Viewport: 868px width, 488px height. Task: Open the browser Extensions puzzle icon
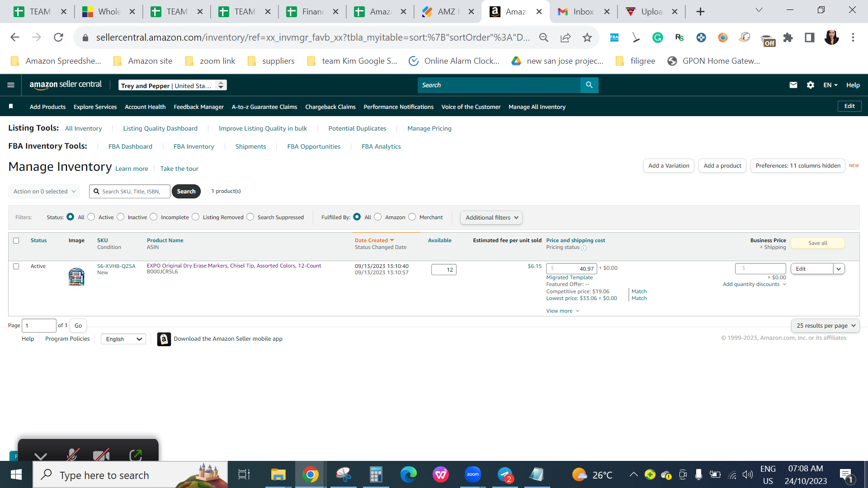pyautogui.click(x=788, y=38)
